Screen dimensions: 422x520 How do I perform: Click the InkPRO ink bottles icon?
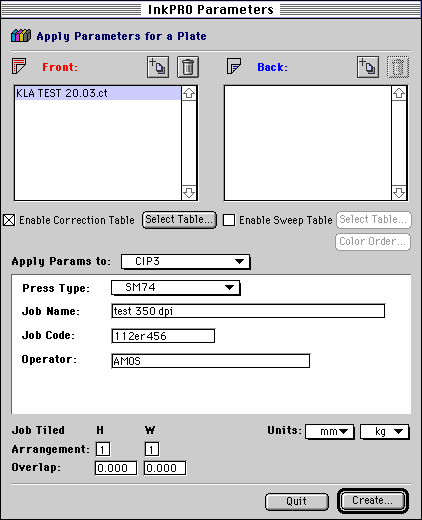click(x=21, y=35)
